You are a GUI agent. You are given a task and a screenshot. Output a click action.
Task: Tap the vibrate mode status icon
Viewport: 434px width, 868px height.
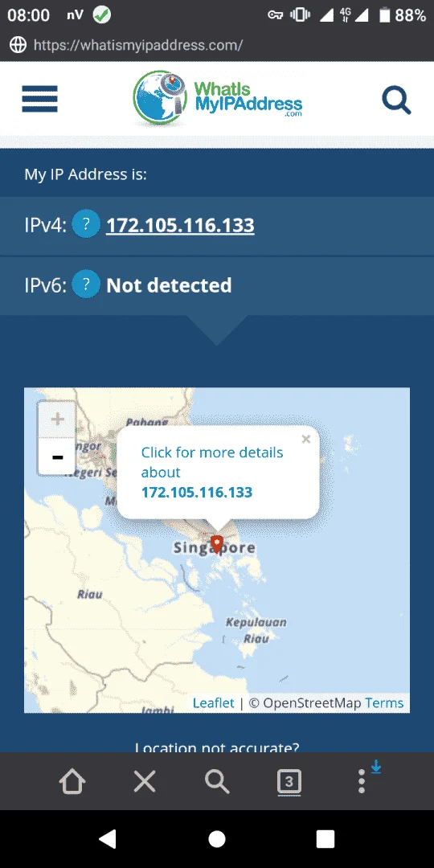tap(300, 15)
